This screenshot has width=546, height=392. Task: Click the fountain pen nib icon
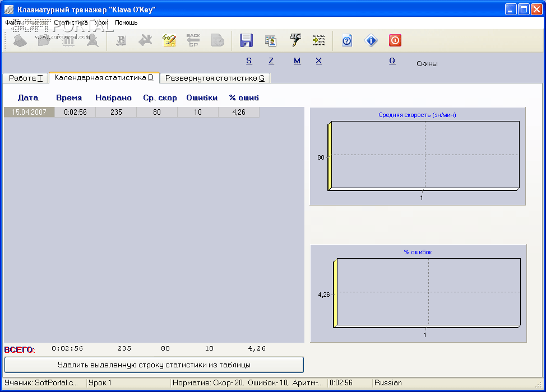click(295, 41)
